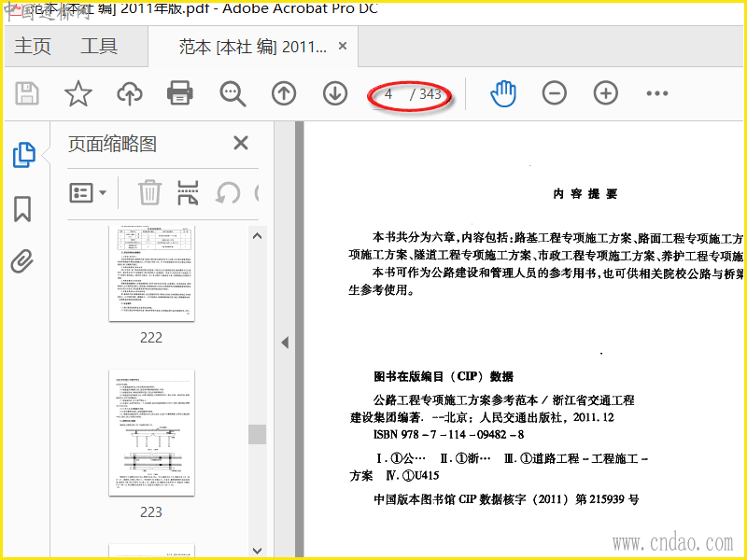Click the 图书在版编目（CIP）数据 heading
The height and width of the screenshot is (560, 747).
click(x=443, y=377)
